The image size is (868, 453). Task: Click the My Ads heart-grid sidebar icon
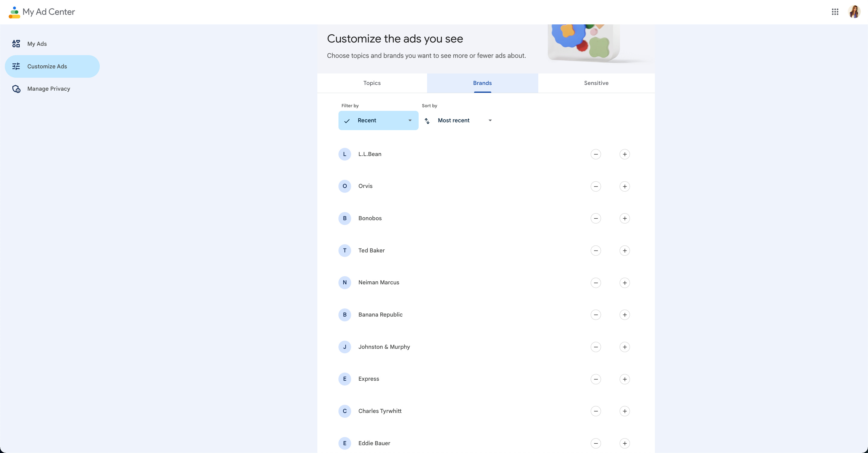(15, 43)
